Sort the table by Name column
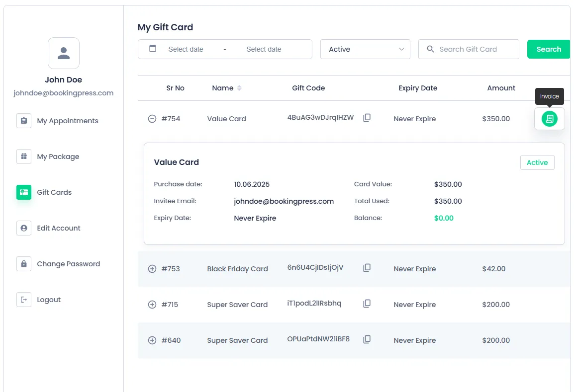Image resolution: width=574 pixels, height=392 pixels. click(239, 88)
